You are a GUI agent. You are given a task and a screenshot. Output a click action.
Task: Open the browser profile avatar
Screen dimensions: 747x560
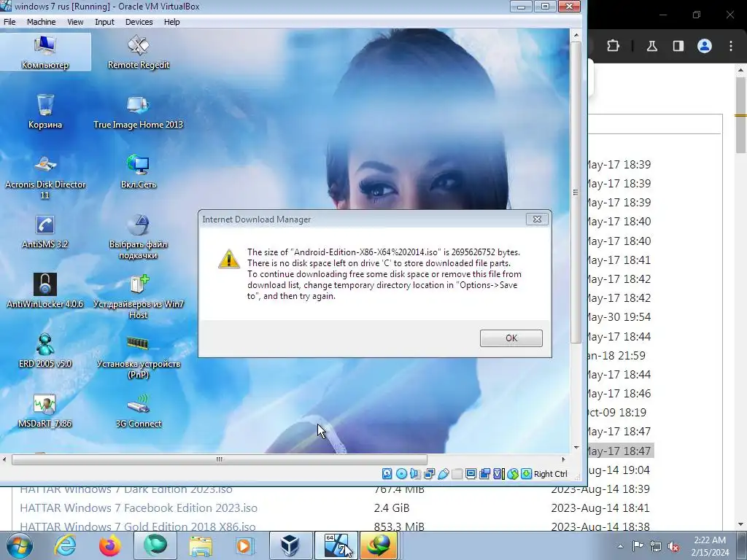[705, 46]
